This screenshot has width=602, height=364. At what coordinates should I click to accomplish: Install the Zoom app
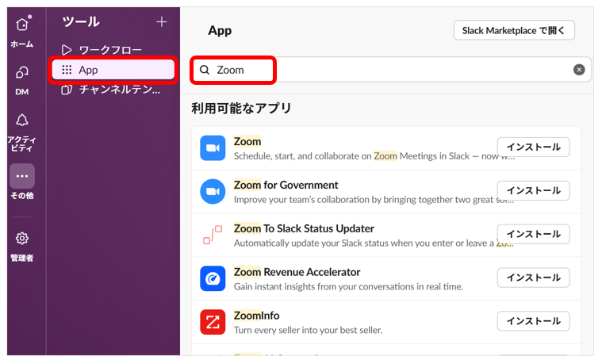click(x=533, y=147)
